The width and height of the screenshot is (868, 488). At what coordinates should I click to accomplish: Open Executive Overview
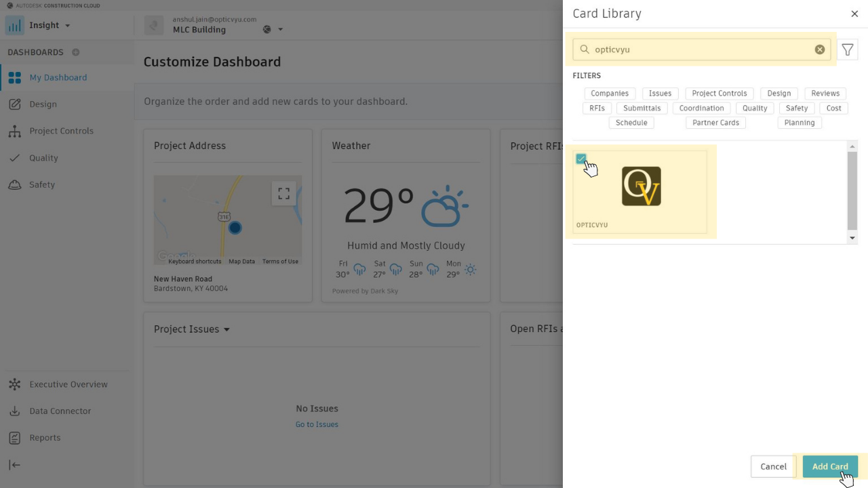coord(68,384)
